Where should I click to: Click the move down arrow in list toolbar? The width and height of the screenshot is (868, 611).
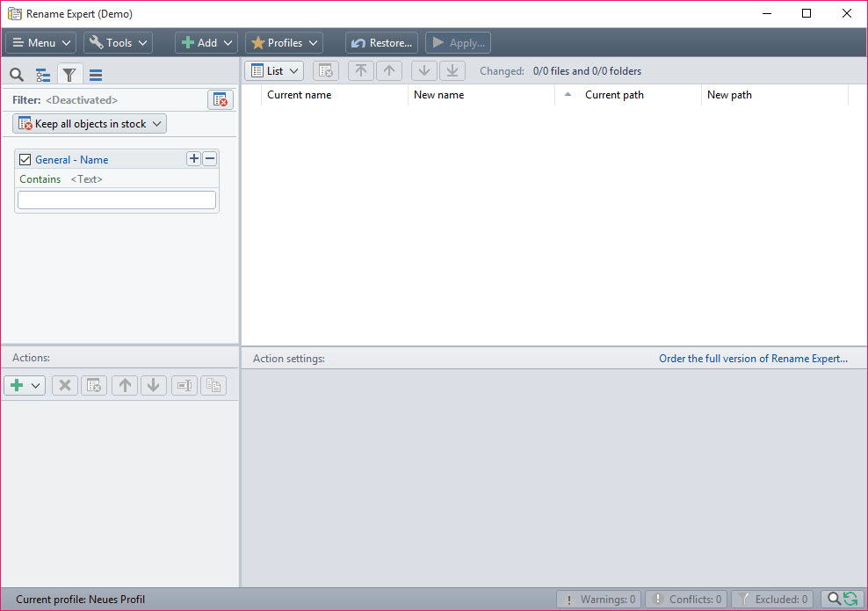pyautogui.click(x=424, y=71)
